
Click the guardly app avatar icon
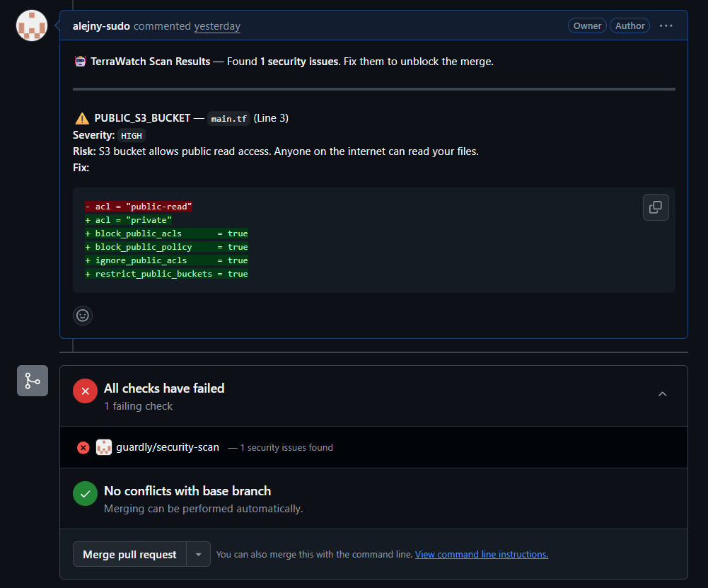pyautogui.click(x=104, y=448)
